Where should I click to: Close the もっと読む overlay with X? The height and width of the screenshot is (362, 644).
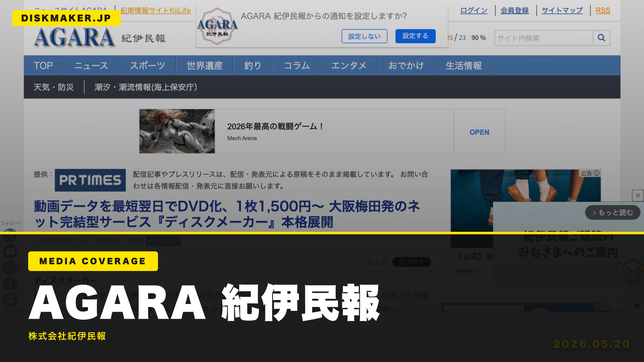coord(638,196)
